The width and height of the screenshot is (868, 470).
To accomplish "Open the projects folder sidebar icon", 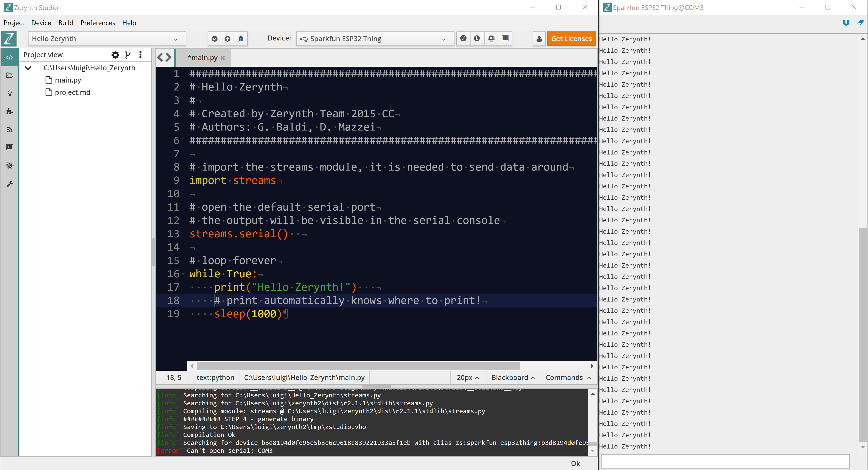I will (x=9, y=75).
